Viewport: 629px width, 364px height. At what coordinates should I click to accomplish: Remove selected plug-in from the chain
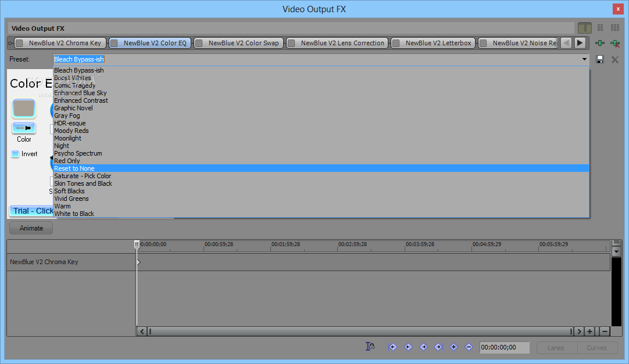[615, 43]
